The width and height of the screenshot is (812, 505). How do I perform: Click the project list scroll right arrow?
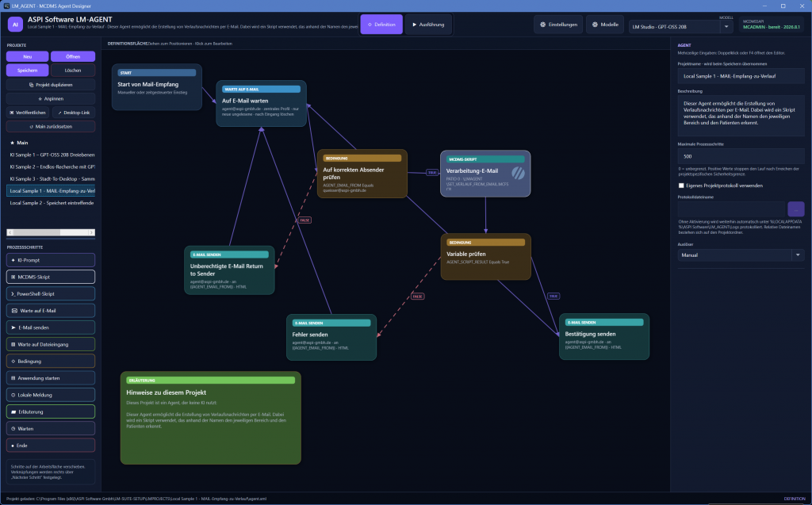[92, 232]
